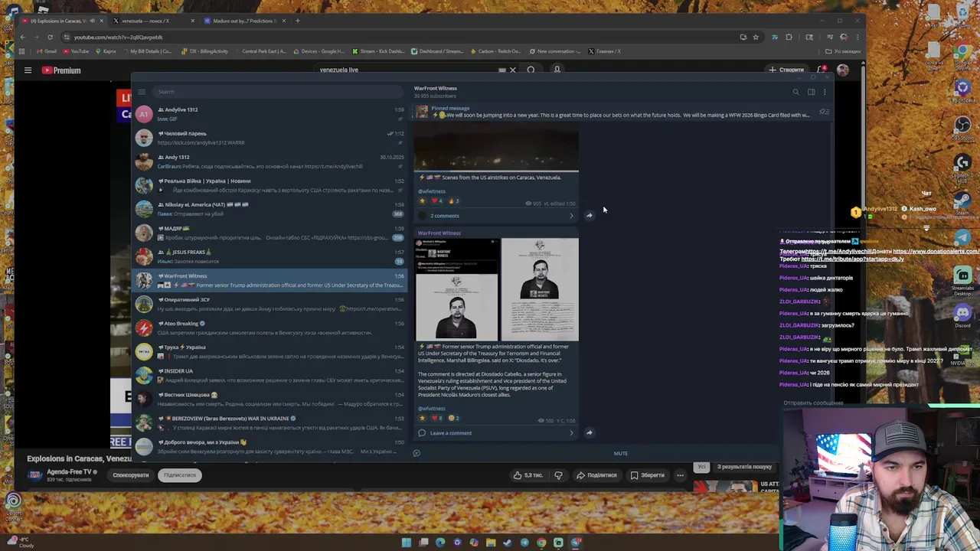Open right wanted-poster image in post
The image size is (980, 551).
pyautogui.click(x=540, y=289)
